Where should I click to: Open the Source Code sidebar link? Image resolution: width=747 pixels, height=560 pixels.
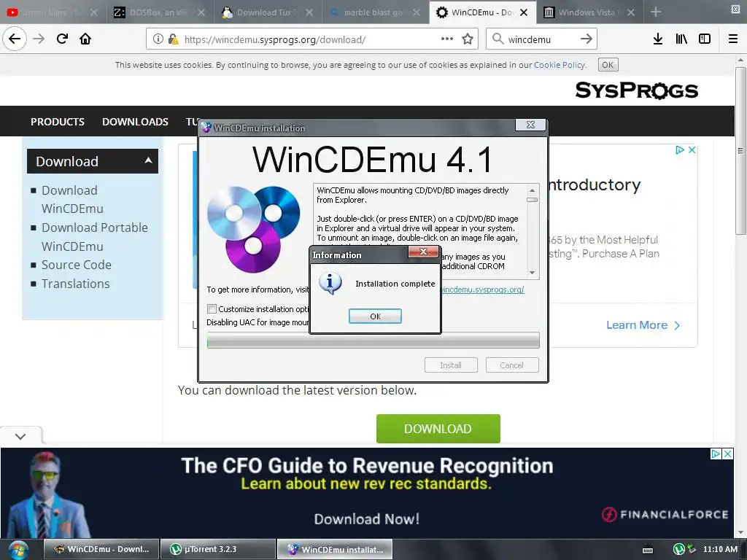point(76,265)
